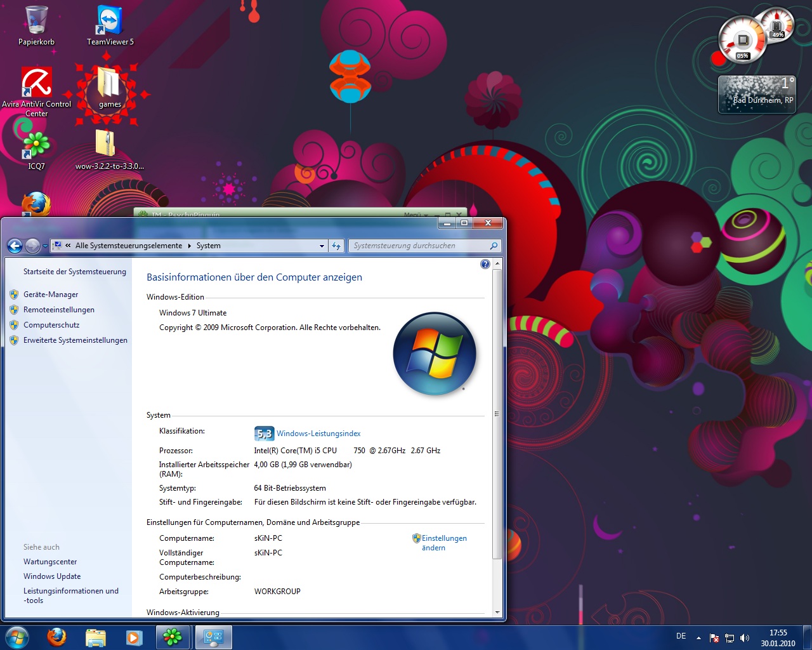Click the DE language indicator
Screen dimensions: 812x650
pos(681,636)
